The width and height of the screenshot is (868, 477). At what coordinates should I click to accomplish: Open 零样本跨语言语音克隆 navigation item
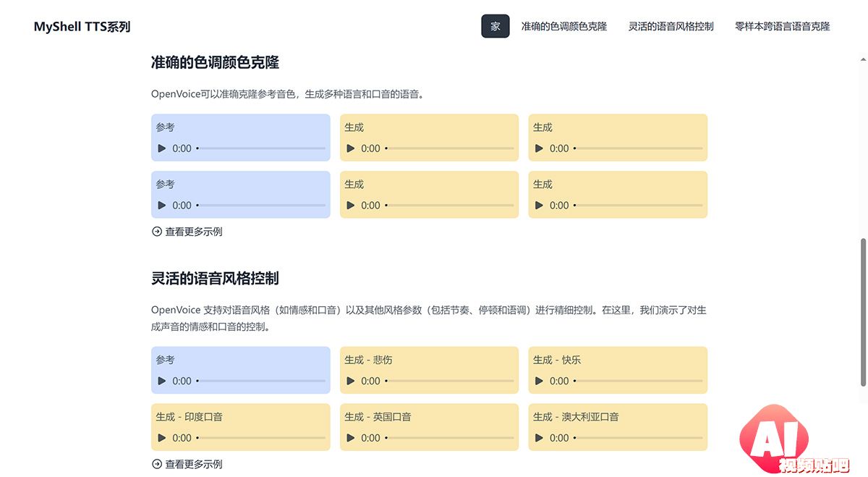783,26
